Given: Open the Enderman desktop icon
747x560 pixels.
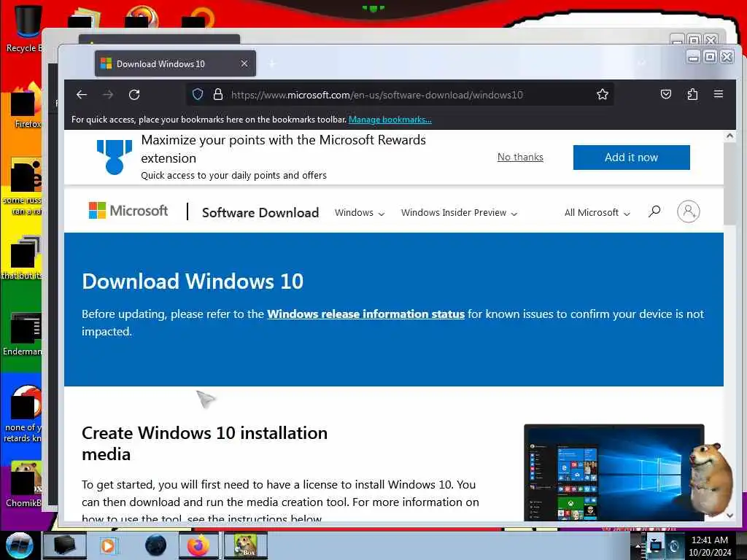Looking at the screenshot, I should coord(23,334).
